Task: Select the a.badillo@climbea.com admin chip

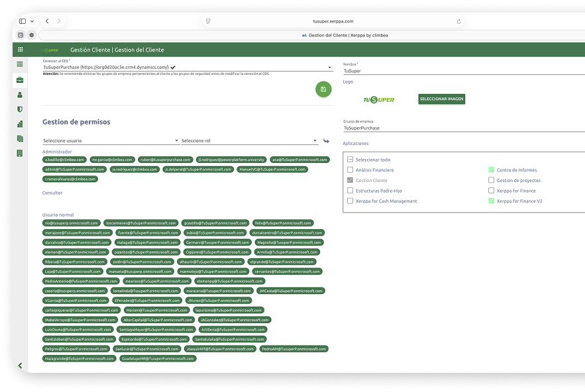Action: click(64, 160)
